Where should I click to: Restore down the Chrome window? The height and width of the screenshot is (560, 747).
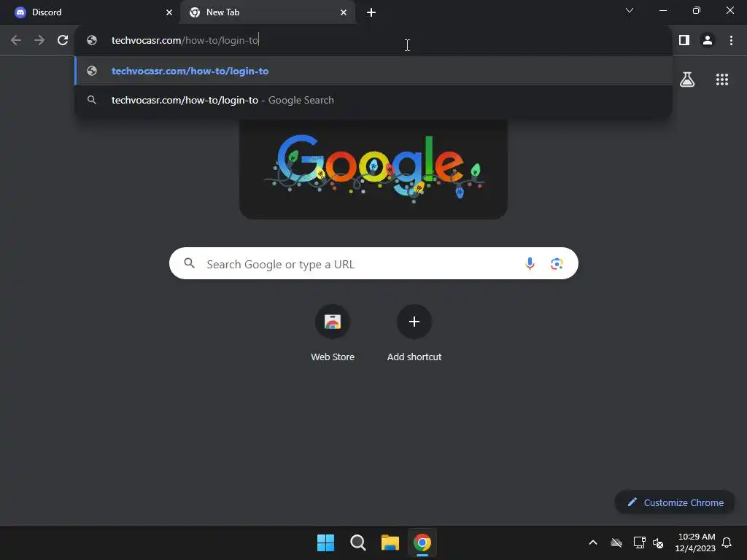coord(697,10)
